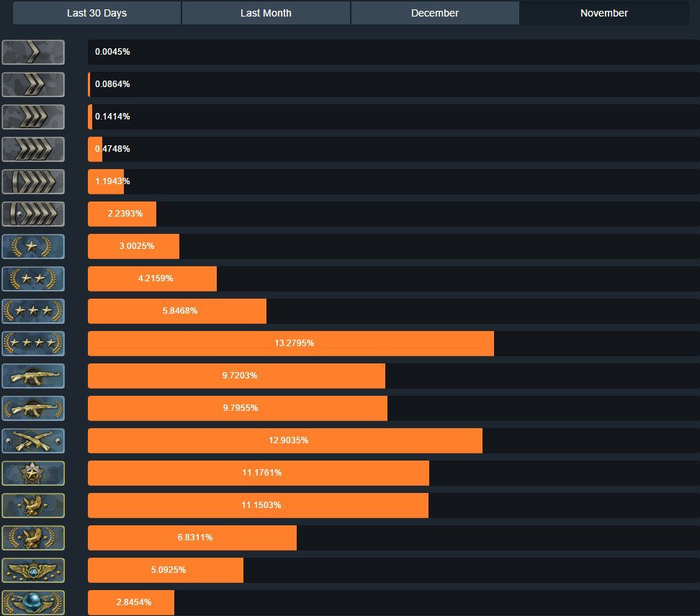Click the 4.2159% value
The height and width of the screenshot is (616, 700).
[156, 278]
